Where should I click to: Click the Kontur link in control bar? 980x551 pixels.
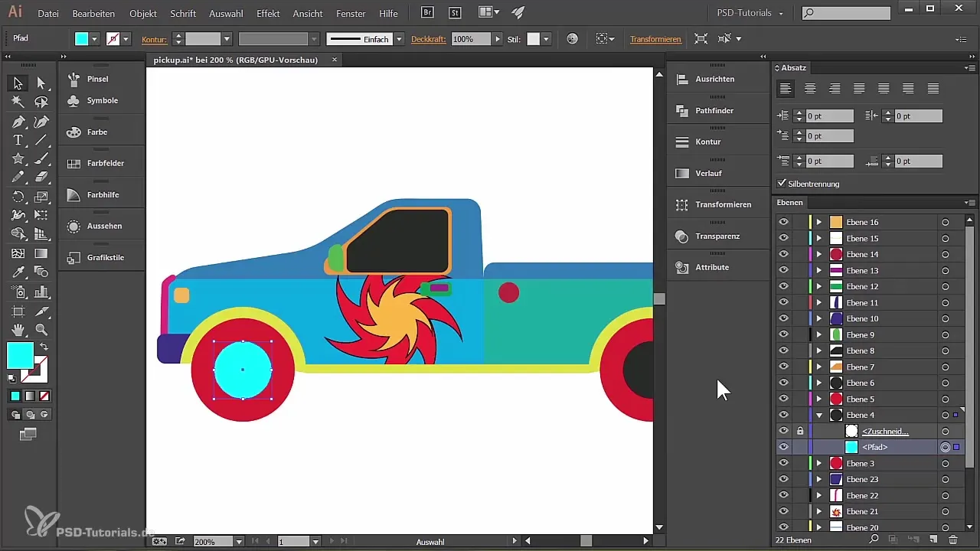pyautogui.click(x=154, y=39)
